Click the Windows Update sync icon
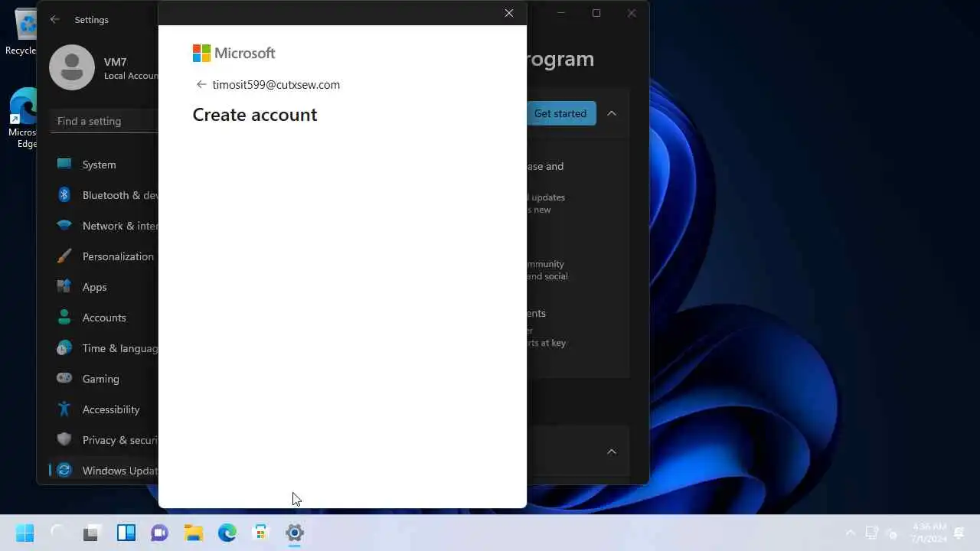 pos(64,471)
